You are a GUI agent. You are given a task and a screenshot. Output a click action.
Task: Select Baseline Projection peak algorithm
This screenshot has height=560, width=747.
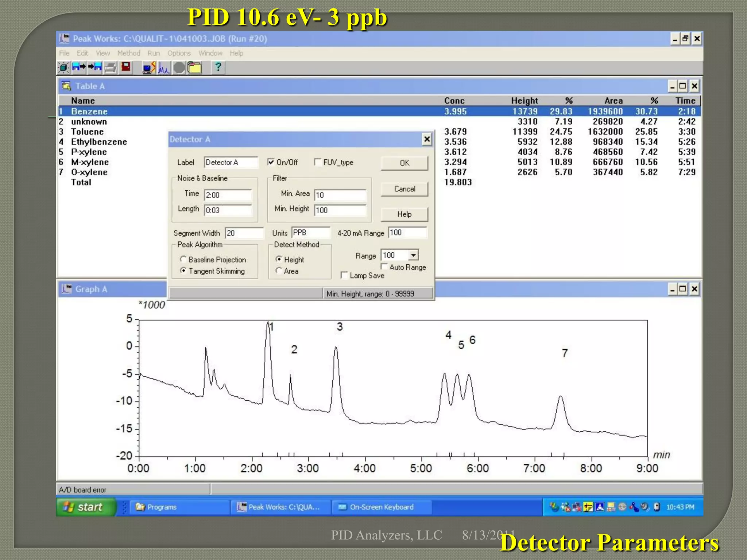click(183, 259)
